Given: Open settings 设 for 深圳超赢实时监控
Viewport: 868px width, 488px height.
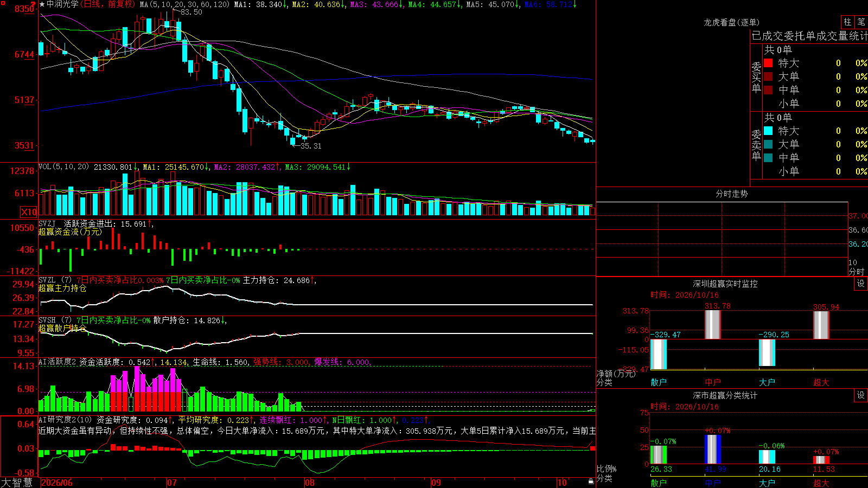Looking at the screenshot, I should [861, 284].
